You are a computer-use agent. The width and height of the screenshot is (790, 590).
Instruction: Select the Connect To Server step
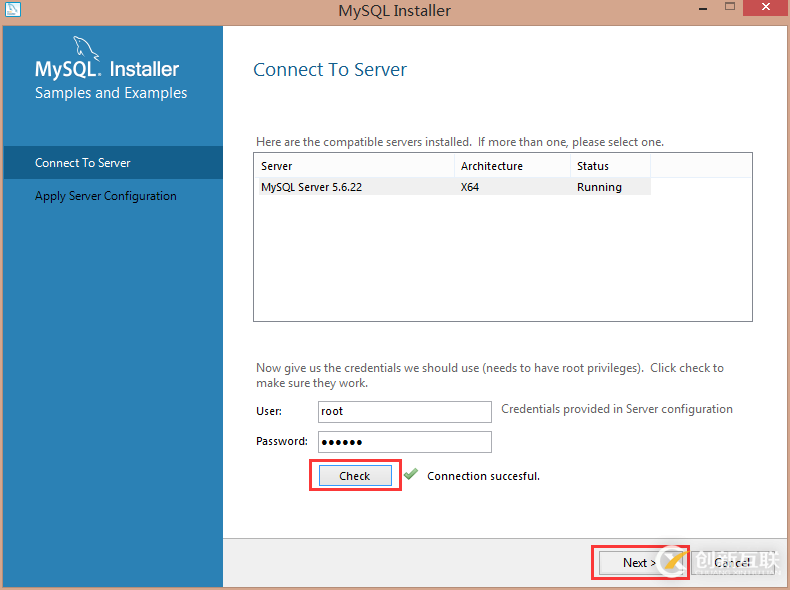pos(113,163)
